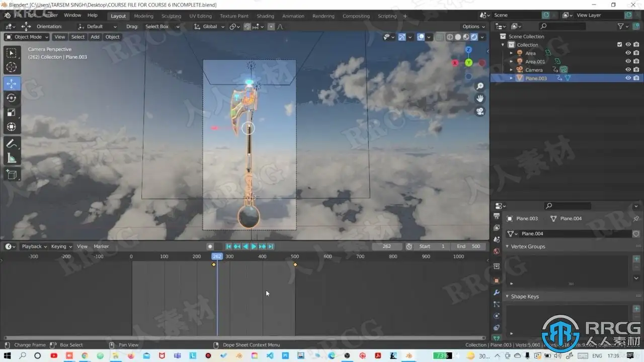
Task: Choose the Rotate tool
Action: point(12,98)
